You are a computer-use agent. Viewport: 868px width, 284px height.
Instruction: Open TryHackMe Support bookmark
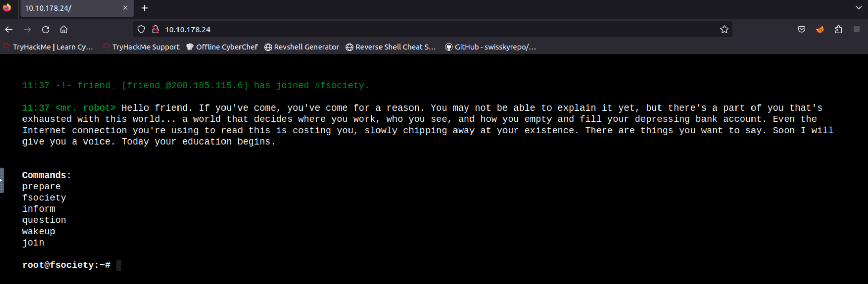point(141,47)
